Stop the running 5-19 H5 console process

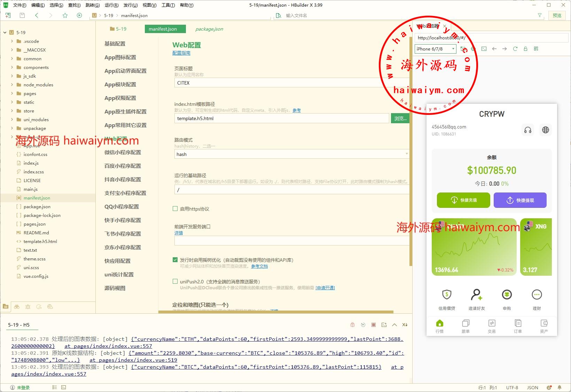click(373, 325)
